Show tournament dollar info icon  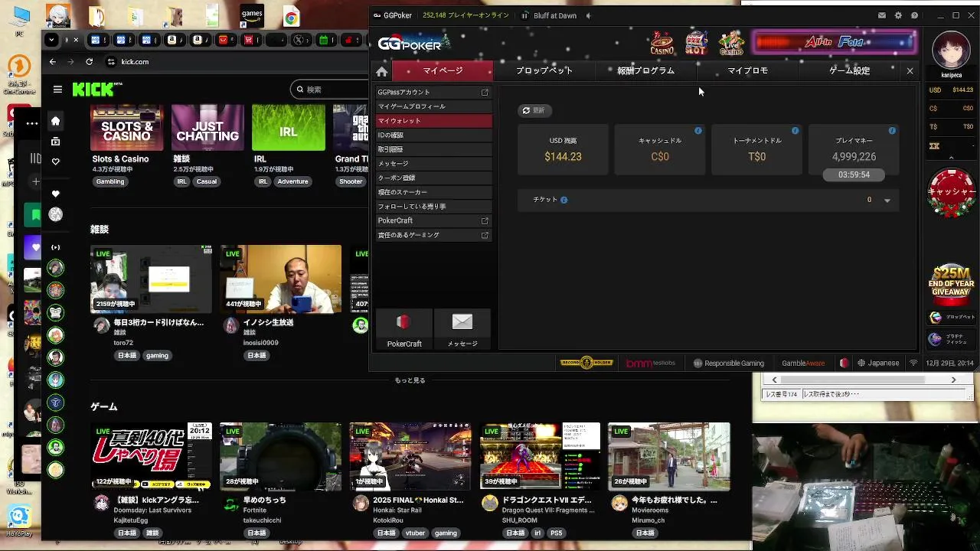pyautogui.click(x=795, y=131)
